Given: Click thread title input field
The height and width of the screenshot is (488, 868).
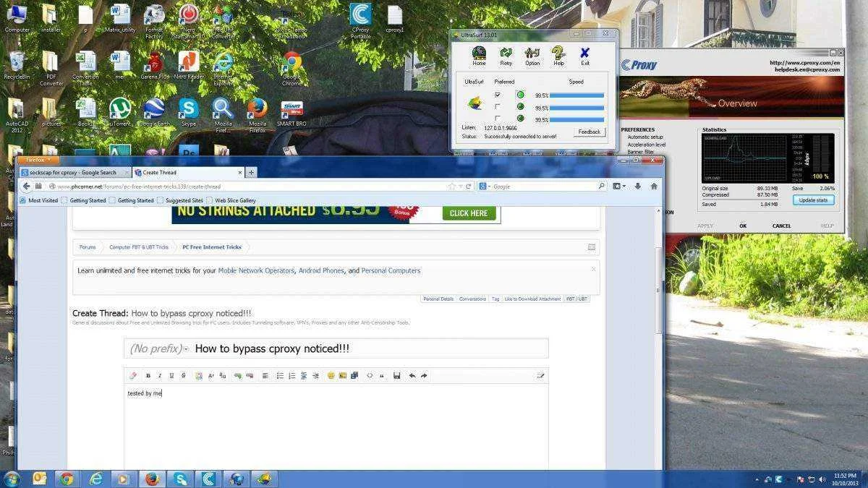Looking at the screenshot, I should click(x=369, y=348).
